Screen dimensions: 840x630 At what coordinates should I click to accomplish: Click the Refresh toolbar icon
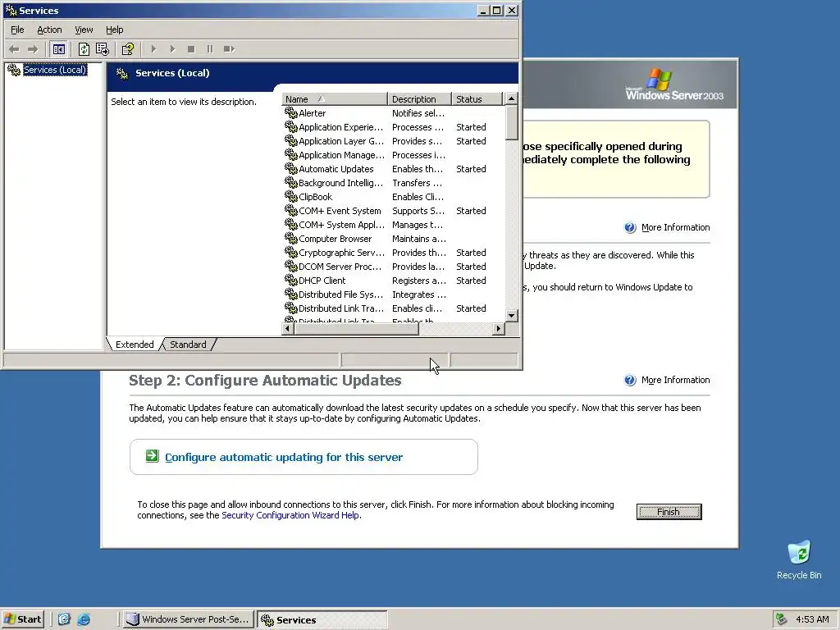[x=84, y=49]
